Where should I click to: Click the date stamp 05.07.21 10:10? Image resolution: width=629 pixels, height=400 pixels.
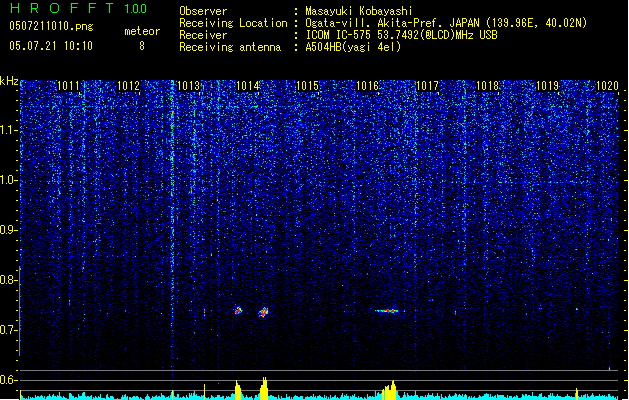pyautogui.click(x=51, y=46)
